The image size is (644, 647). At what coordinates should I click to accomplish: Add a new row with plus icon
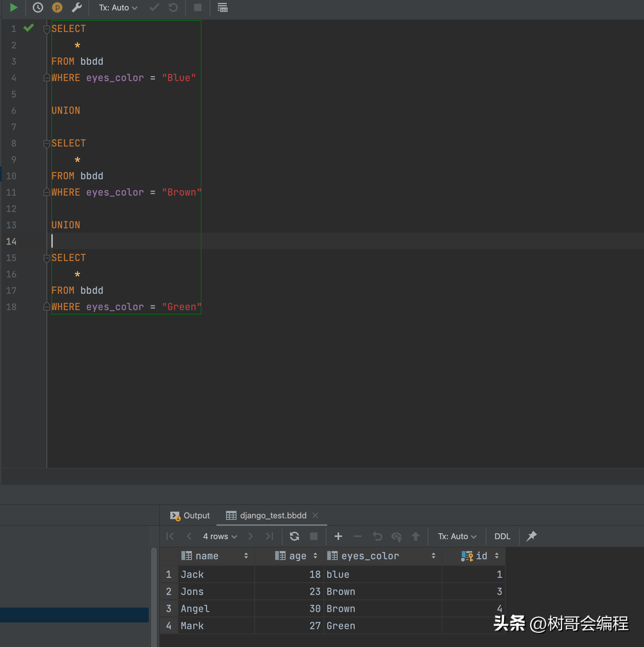point(338,536)
